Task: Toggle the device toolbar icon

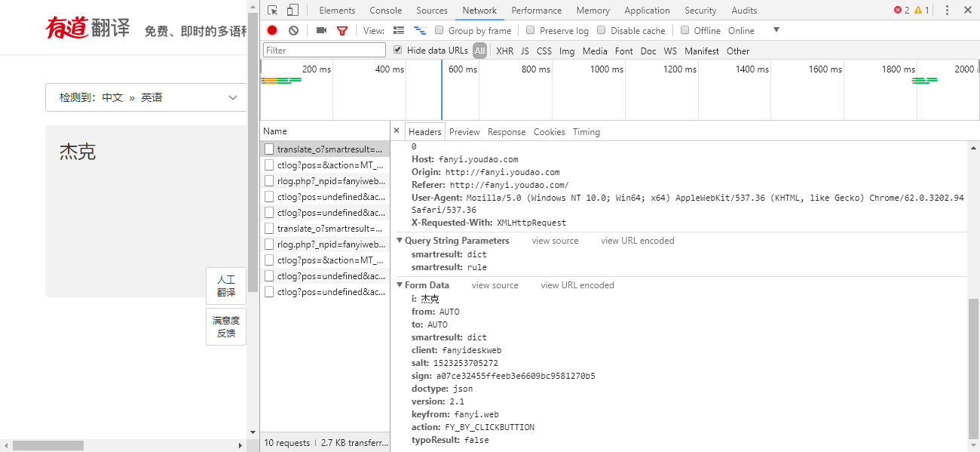Action: (292, 11)
